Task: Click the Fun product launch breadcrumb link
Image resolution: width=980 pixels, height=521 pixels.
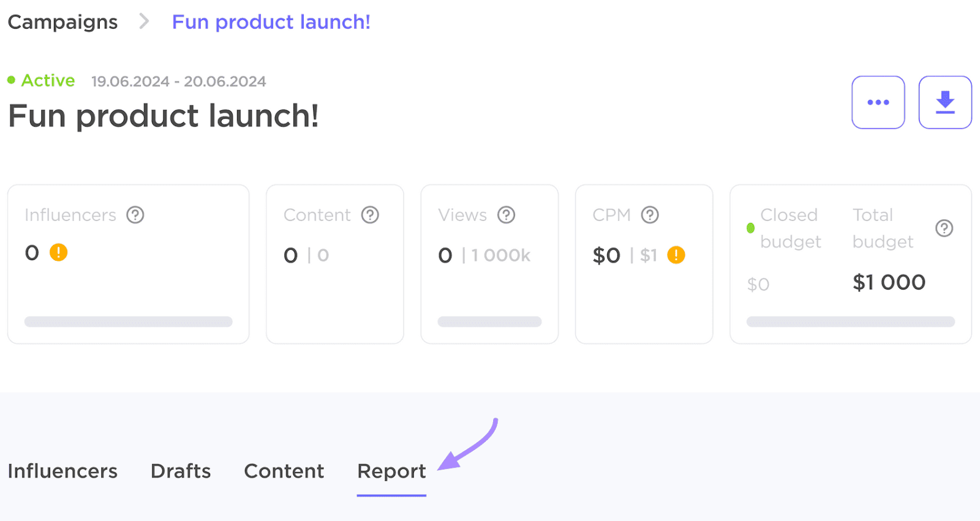Action: (x=271, y=22)
